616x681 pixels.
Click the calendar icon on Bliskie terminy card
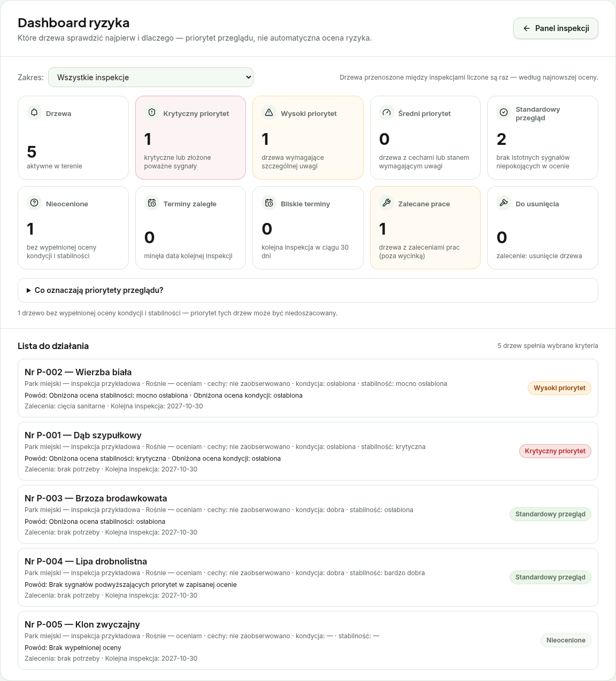[x=269, y=203]
